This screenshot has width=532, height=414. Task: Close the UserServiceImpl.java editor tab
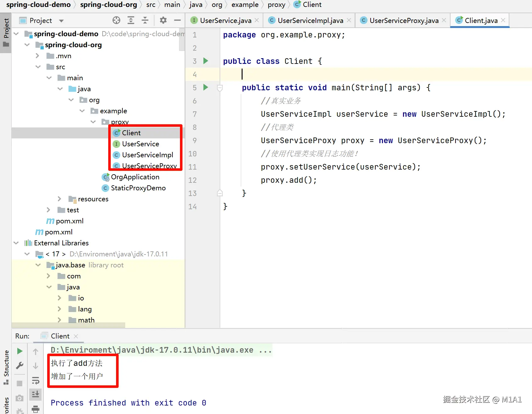pyautogui.click(x=349, y=20)
